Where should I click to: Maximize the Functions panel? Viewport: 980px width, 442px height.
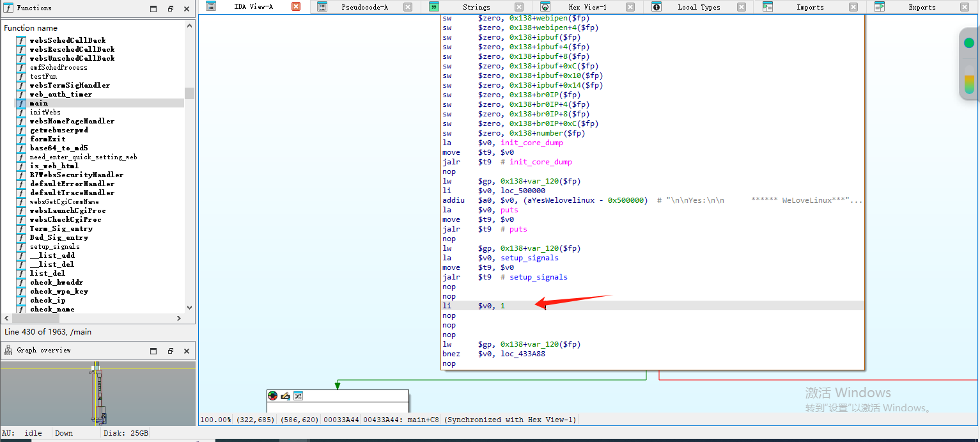pyautogui.click(x=153, y=9)
